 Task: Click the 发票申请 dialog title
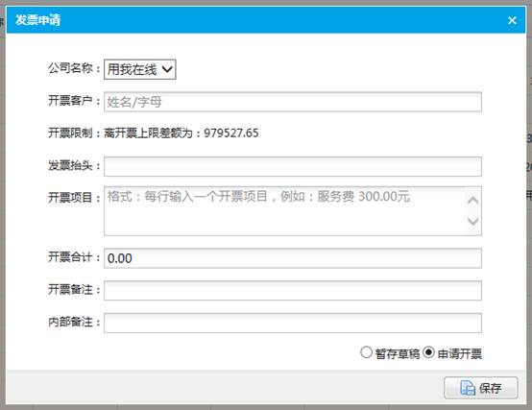(x=38, y=19)
